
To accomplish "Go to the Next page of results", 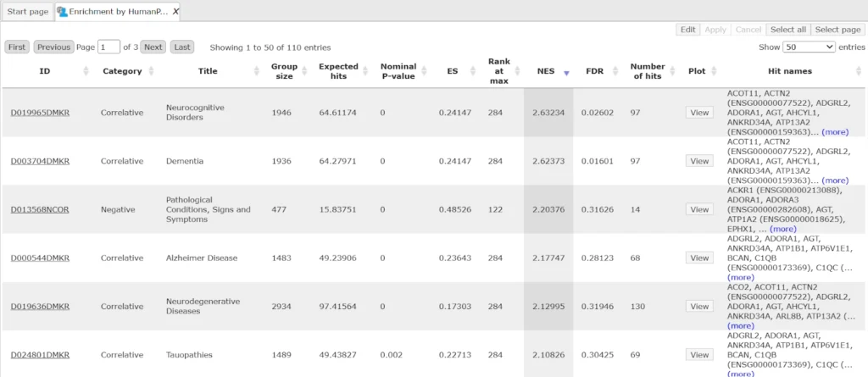I will pyautogui.click(x=153, y=47).
